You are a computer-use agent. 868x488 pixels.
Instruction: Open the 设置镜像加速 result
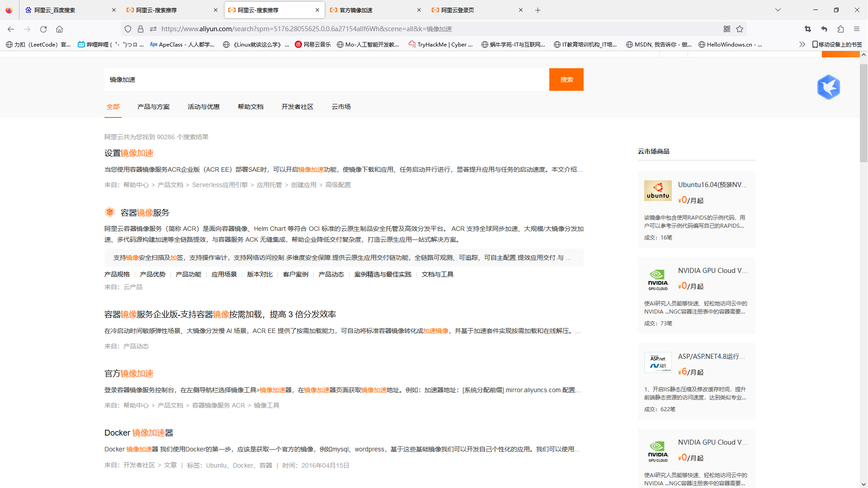coord(129,153)
